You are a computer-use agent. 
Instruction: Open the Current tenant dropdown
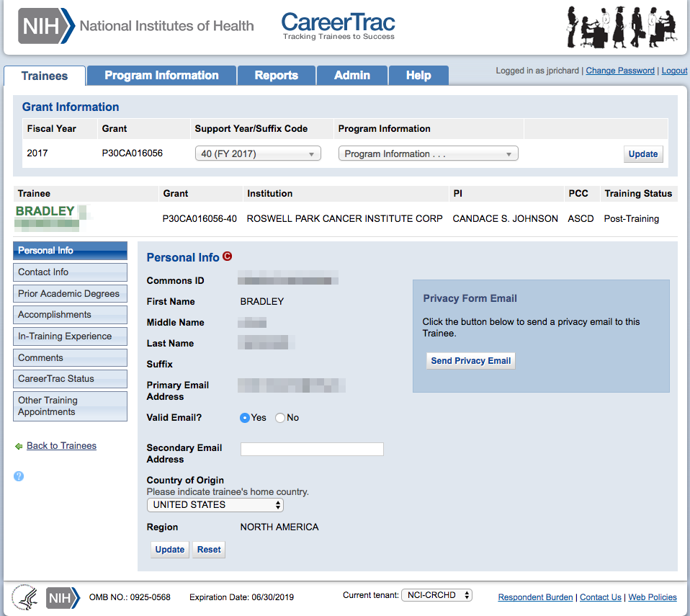[x=436, y=595]
